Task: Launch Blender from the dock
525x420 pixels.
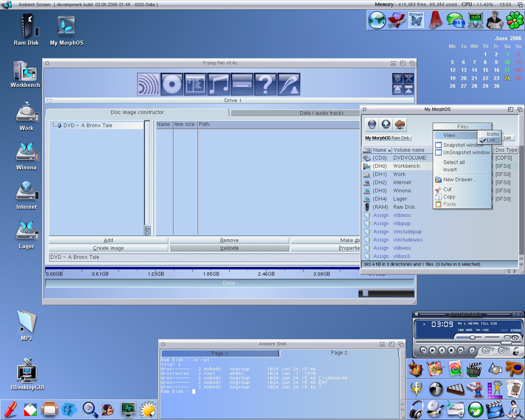Action: 514,369
